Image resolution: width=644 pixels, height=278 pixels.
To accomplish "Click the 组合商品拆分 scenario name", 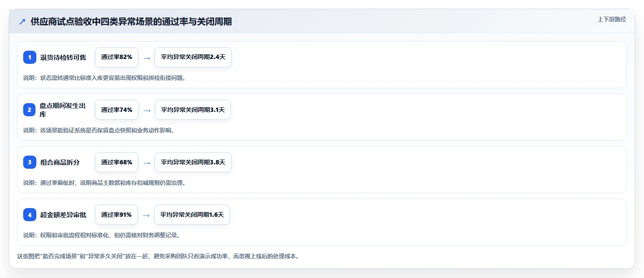I will (60, 162).
